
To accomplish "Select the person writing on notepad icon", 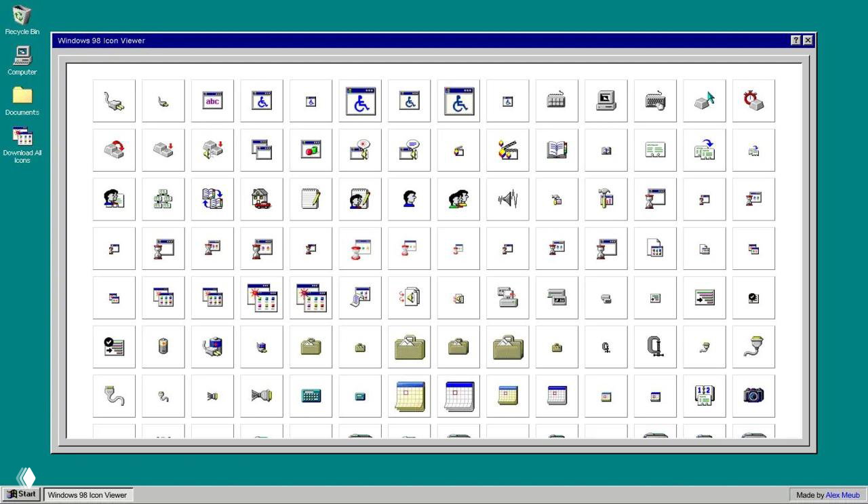I will click(360, 199).
